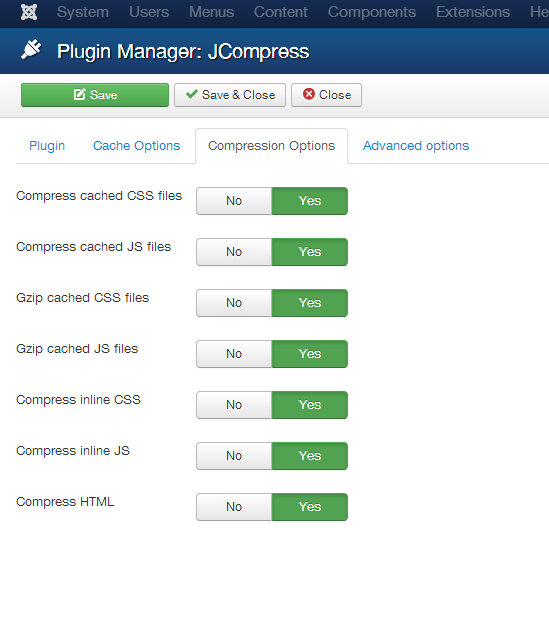
Task: Switch to the Advanced options tab
Action: pyautogui.click(x=416, y=146)
